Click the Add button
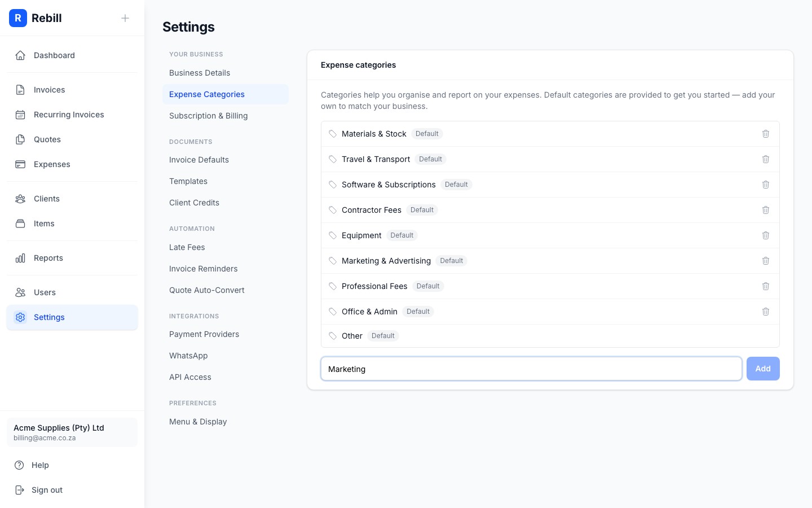This screenshot has width=812, height=508. pyautogui.click(x=763, y=369)
